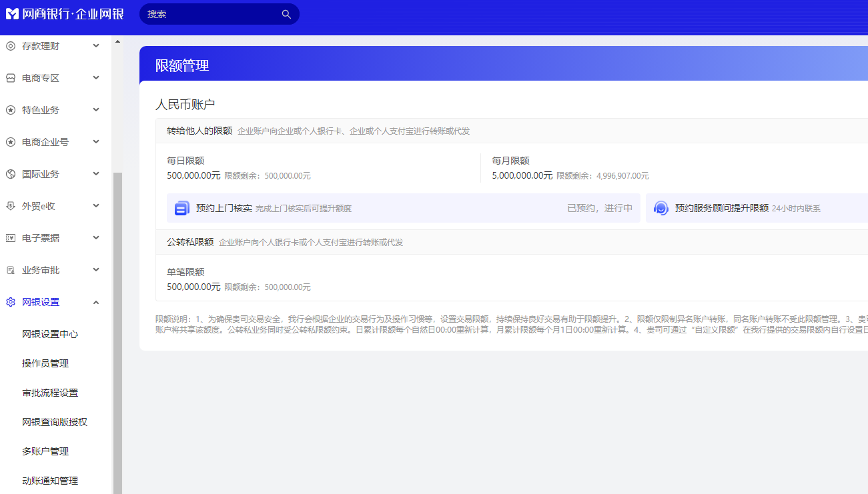Click sidebar scrollbar up arrow

117,41
